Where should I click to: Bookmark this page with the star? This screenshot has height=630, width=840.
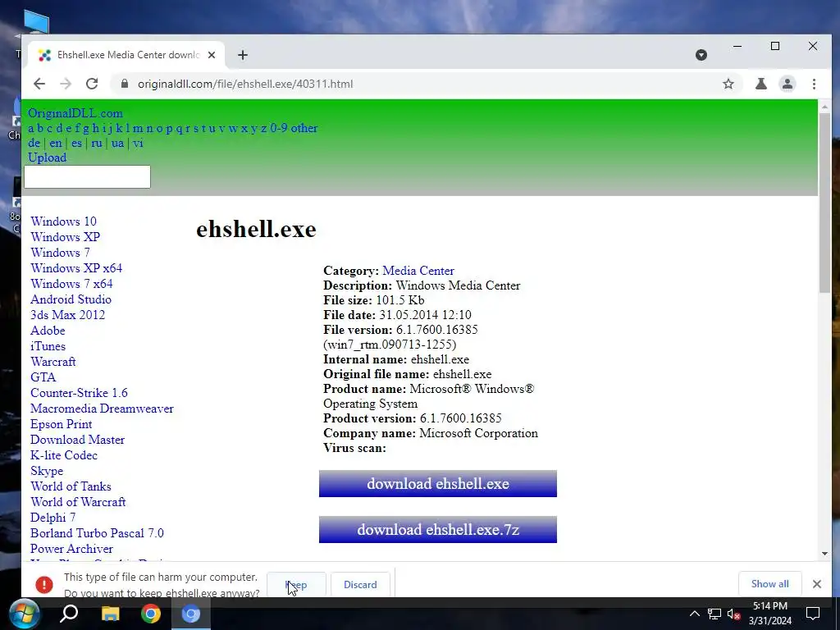click(x=728, y=84)
